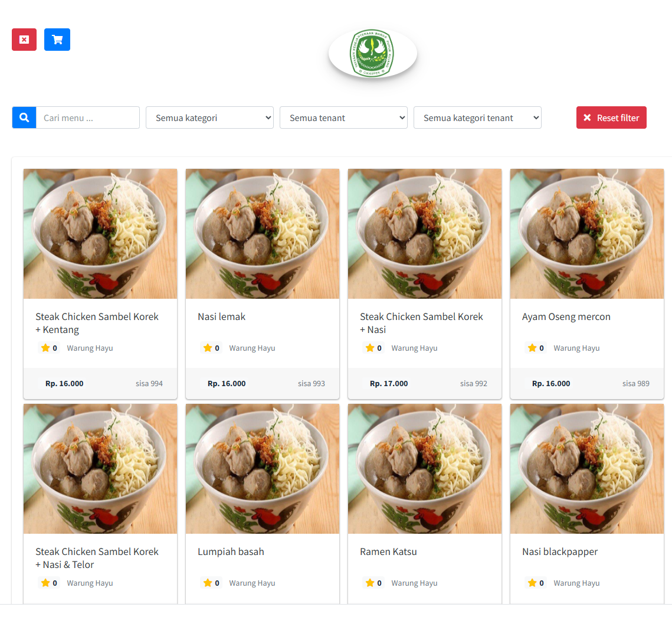The image size is (672, 617).
Task: Click the red close X icon button
Action: (24, 40)
